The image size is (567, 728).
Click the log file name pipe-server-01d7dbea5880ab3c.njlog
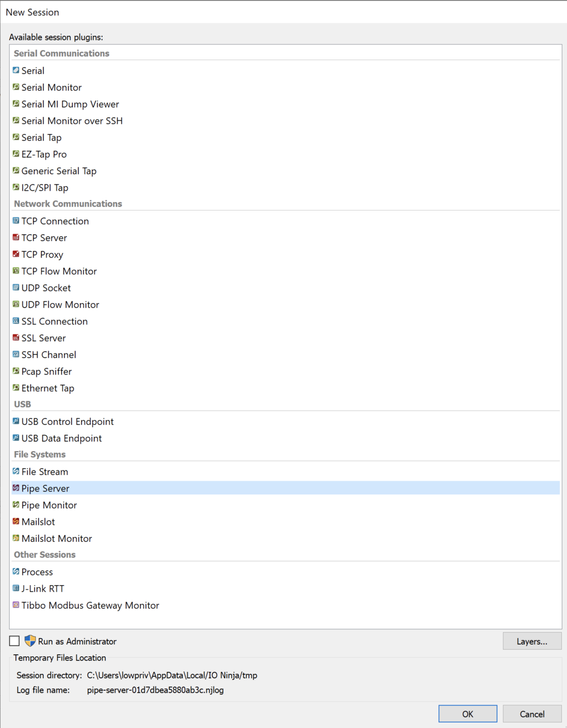point(155,690)
